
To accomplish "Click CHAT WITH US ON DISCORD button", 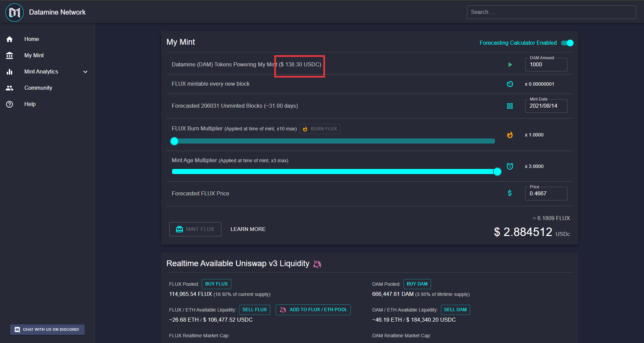I will 47,330.
